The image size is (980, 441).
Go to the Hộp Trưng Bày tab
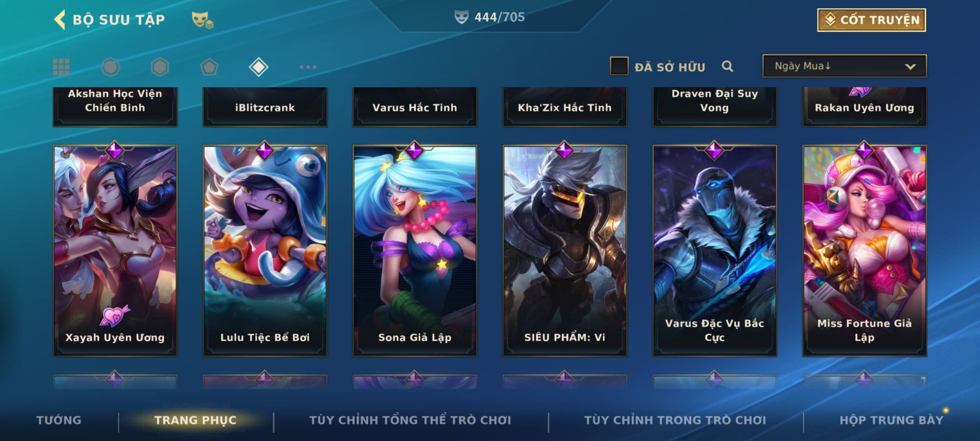point(891,420)
